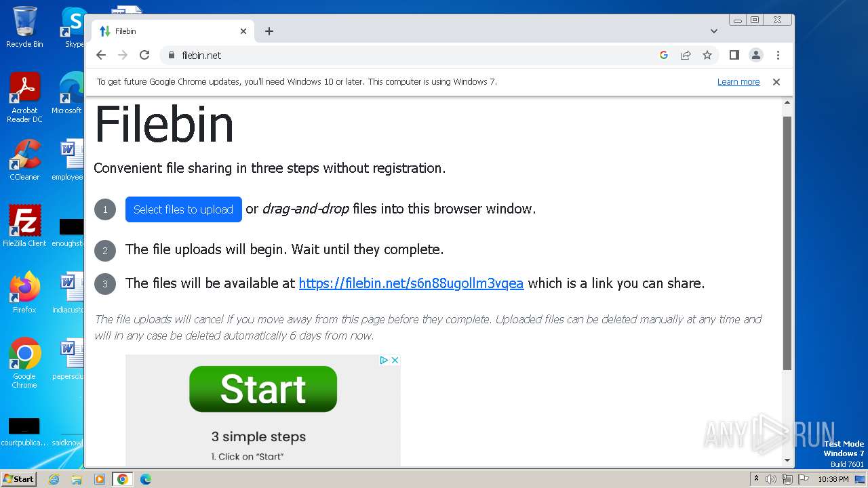Image resolution: width=868 pixels, height=488 pixels.
Task: Click the AdChoices triangle icon
Action: [384, 360]
